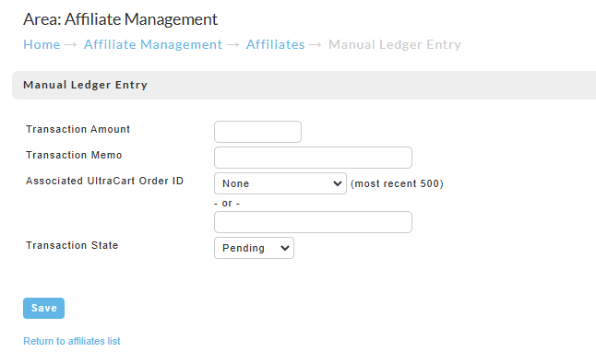Focus the Transaction Amount input field
The image size is (596, 364).
point(257,132)
